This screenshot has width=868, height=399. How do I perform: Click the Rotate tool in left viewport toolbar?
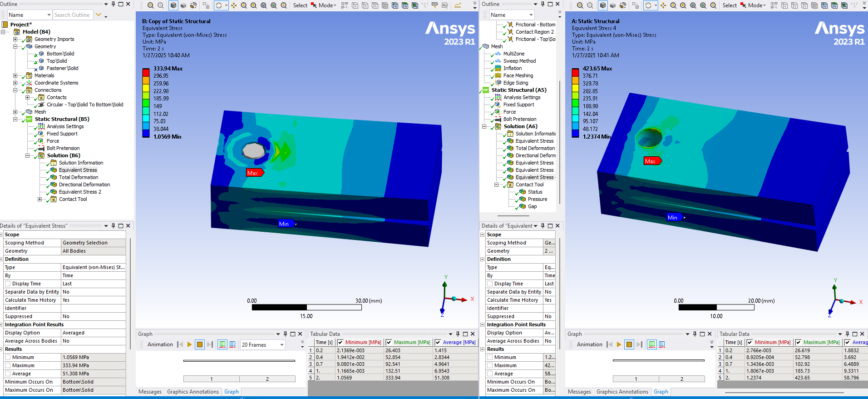coord(219,5)
